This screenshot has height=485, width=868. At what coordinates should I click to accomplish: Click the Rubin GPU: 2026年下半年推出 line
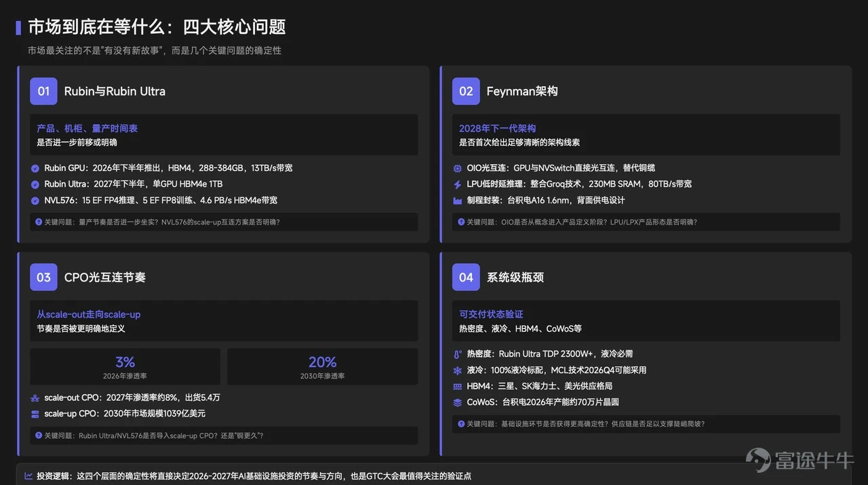point(169,168)
